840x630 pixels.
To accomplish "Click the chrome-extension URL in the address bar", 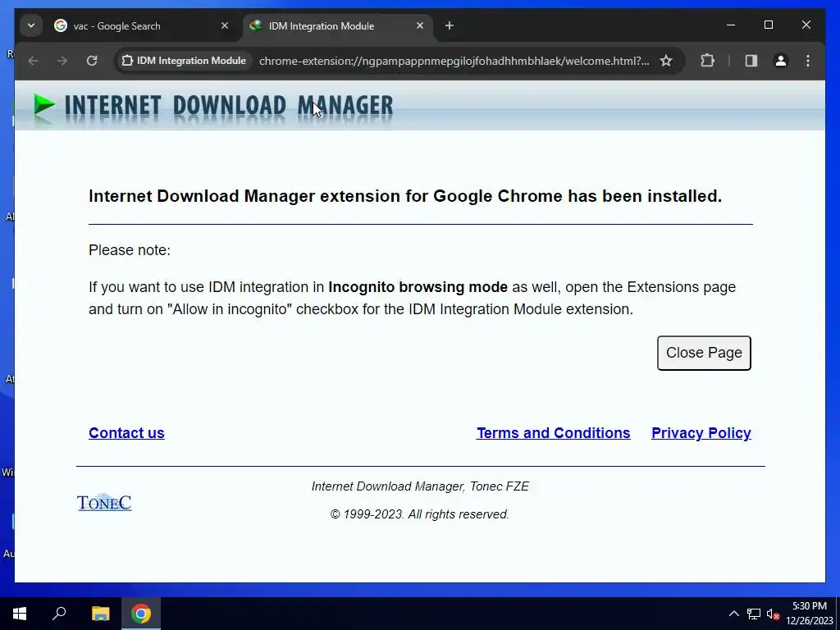I will coord(454,61).
